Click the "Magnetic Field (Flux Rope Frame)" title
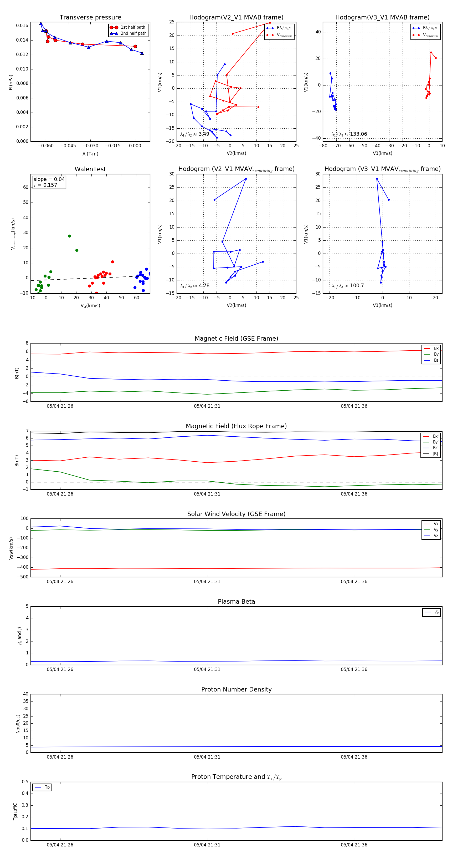This screenshot has width=473, height=868. pyautogui.click(x=236, y=426)
